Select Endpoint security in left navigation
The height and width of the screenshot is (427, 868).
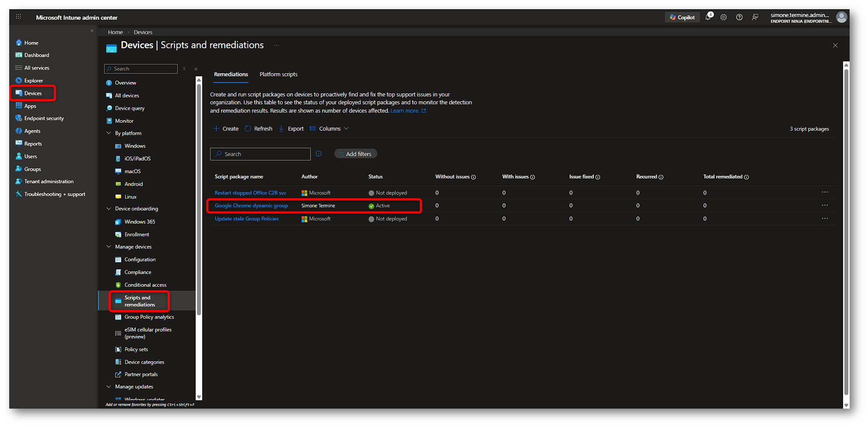click(x=44, y=118)
